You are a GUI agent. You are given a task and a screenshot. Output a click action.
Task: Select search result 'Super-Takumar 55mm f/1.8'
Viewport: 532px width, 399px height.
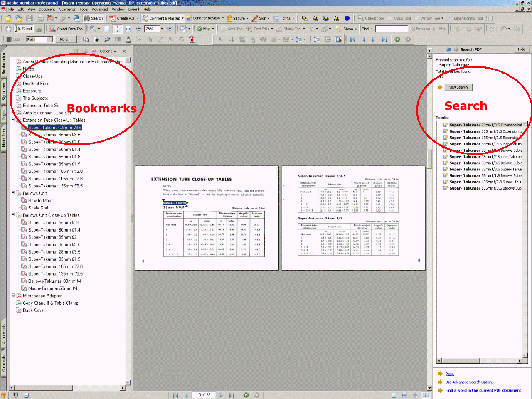[x=485, y=144]
